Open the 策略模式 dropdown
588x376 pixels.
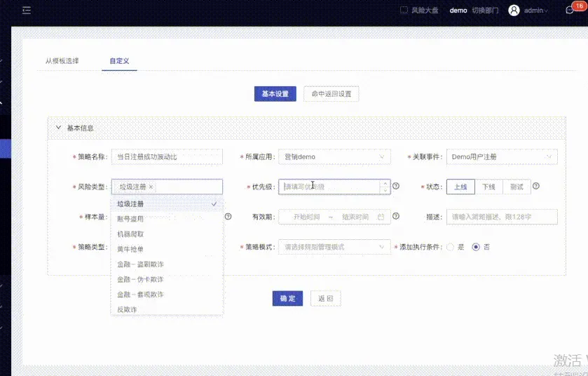[x=334, y=247]
